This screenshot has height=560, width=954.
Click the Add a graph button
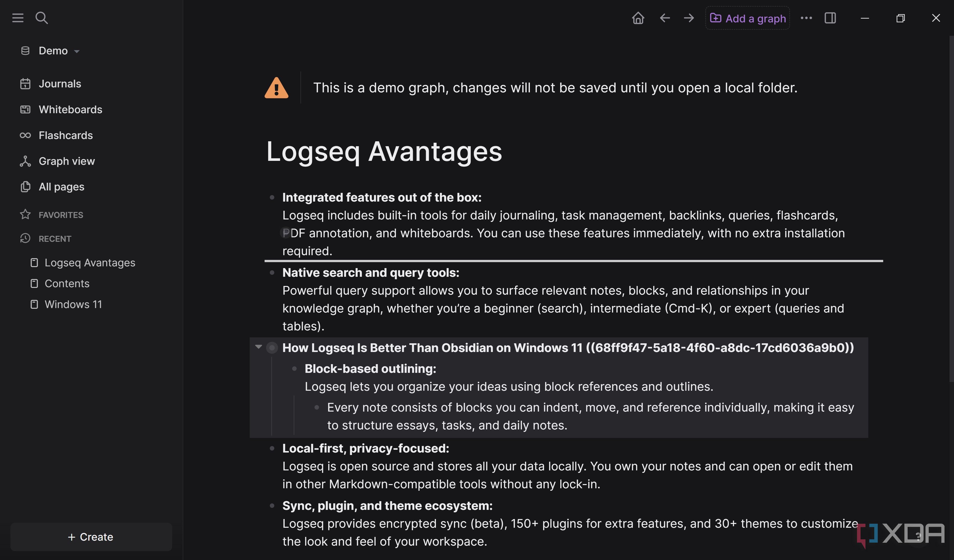(x=748, y=18)
